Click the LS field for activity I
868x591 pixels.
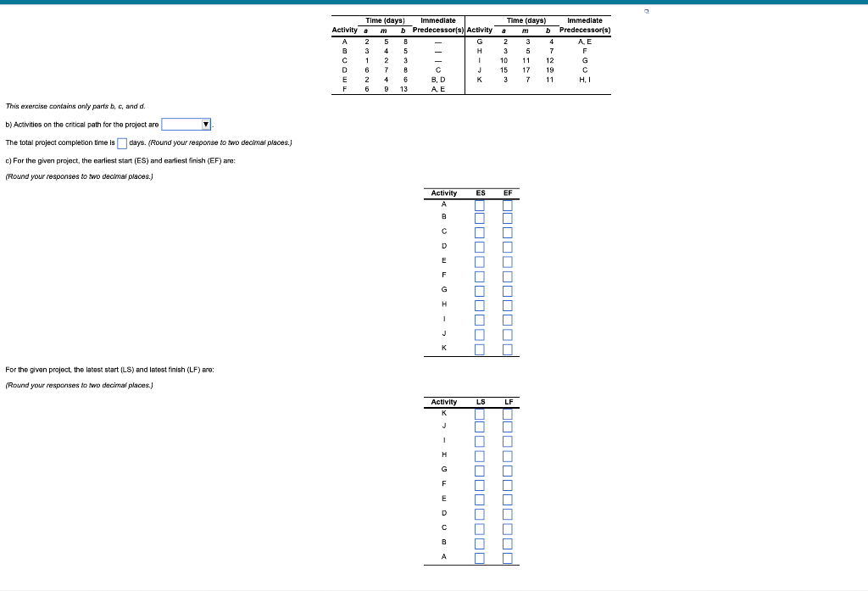(480, 442)
